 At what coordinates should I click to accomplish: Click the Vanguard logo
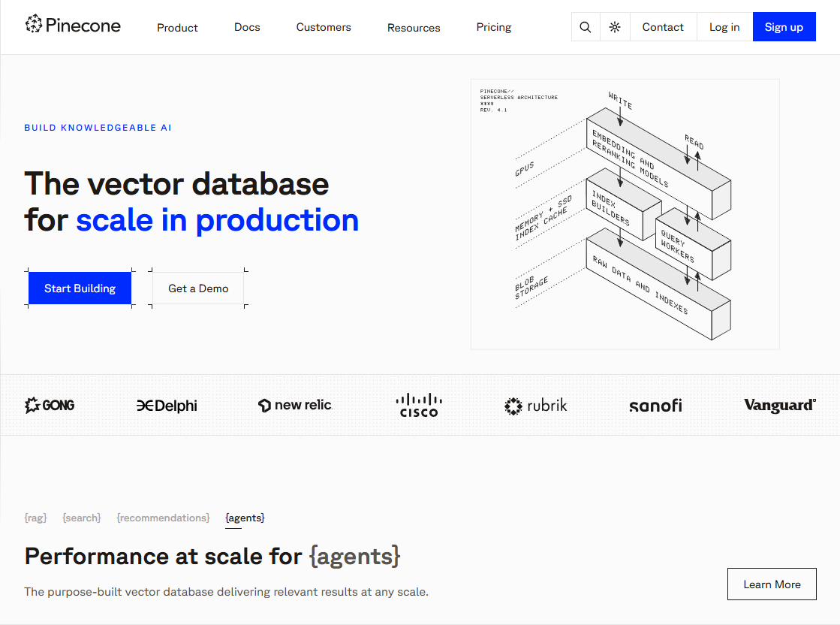click(x=779, y=406)
